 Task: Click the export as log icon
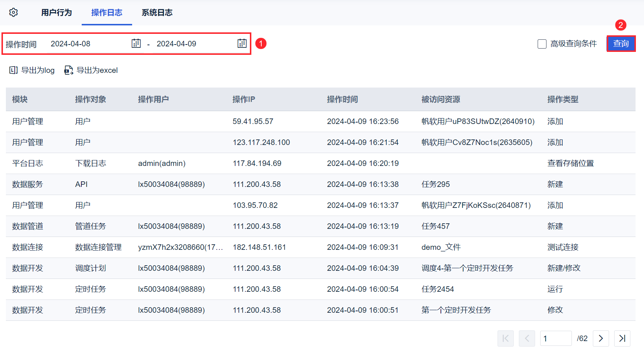(14, 70)
